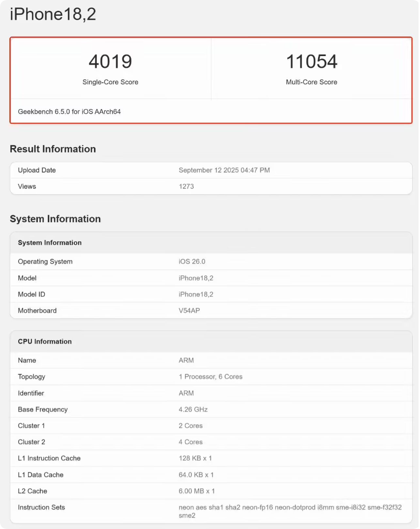Click the Model row label

coord(27,278)
